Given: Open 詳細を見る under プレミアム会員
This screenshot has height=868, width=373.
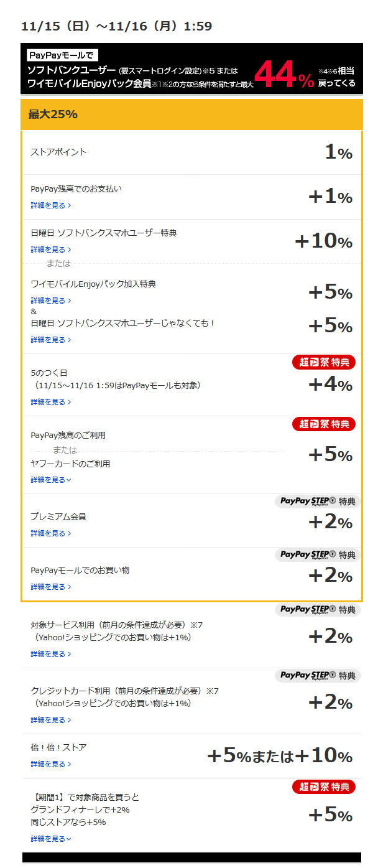Looking at the screenshot, I should (x=51, y=533).
